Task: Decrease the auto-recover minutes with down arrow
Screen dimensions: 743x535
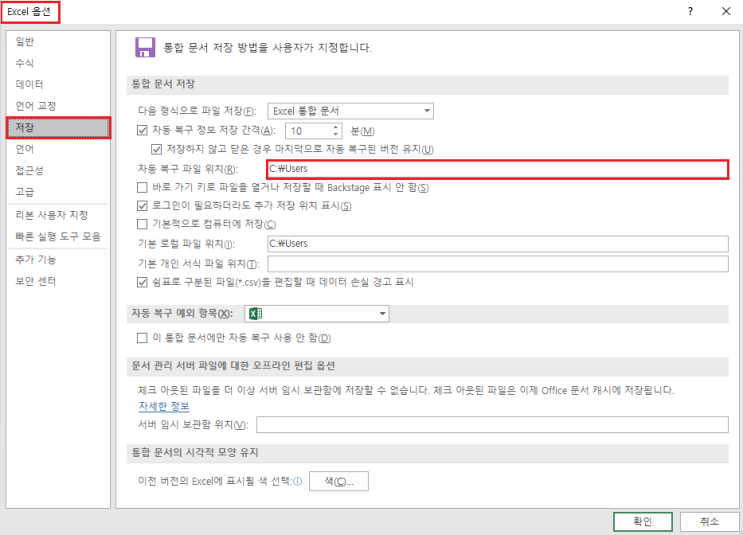Action: coord(335,135)
